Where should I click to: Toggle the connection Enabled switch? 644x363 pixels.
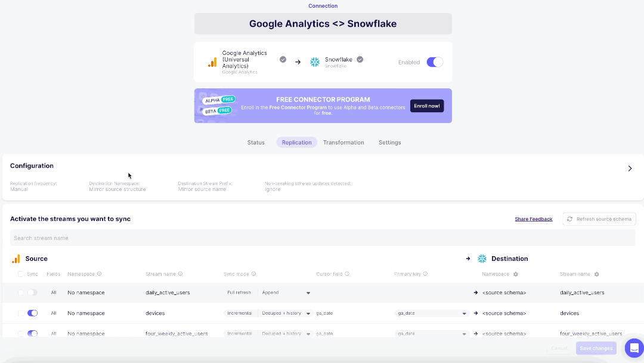click(x=435, y=62)
